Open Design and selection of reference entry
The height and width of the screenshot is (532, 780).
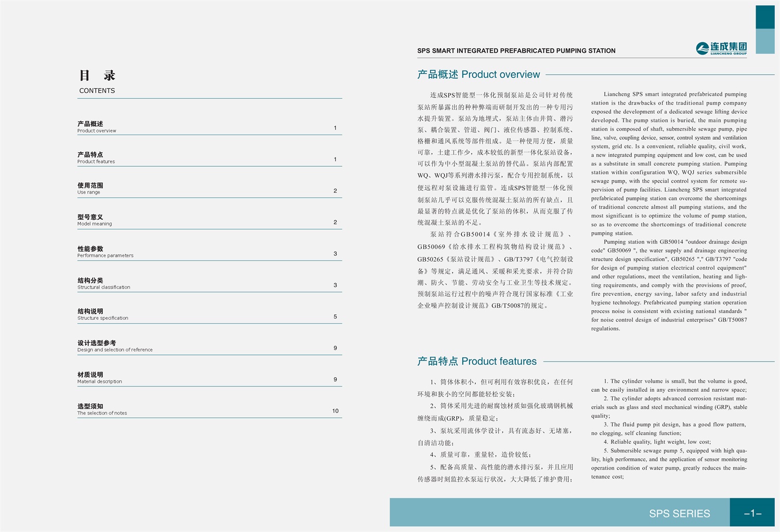[x=115, y=346]
